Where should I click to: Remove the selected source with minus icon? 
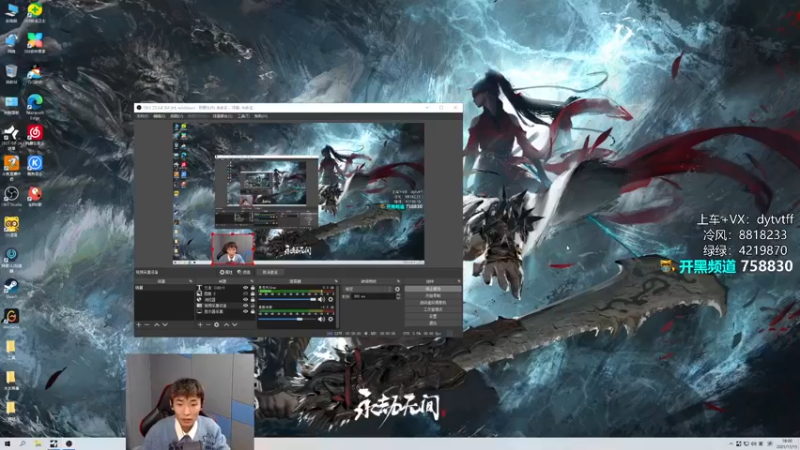click(208, 325)
